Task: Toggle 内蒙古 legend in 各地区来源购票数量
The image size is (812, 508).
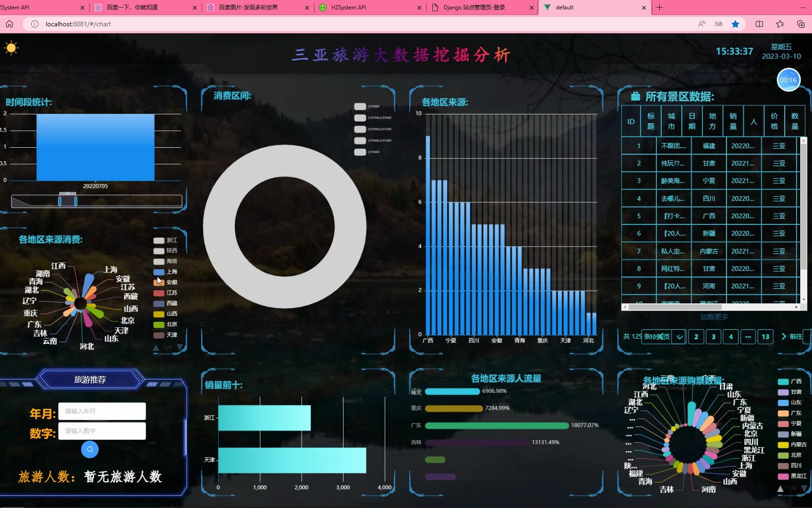Action: pyautogui.click(x=792, y=444)
